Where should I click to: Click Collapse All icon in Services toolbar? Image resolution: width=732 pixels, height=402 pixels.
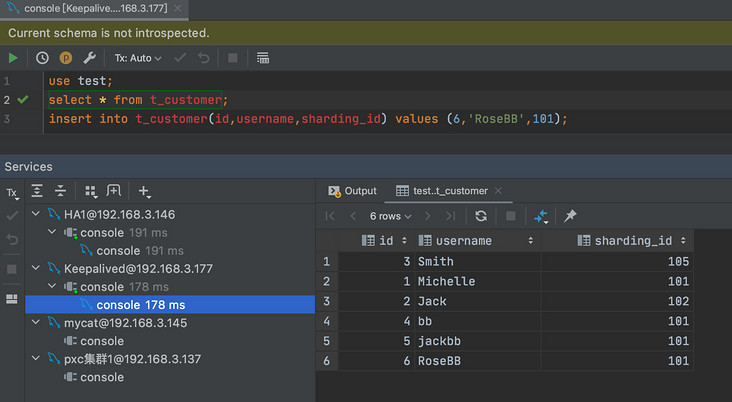[x=61, y=191]
